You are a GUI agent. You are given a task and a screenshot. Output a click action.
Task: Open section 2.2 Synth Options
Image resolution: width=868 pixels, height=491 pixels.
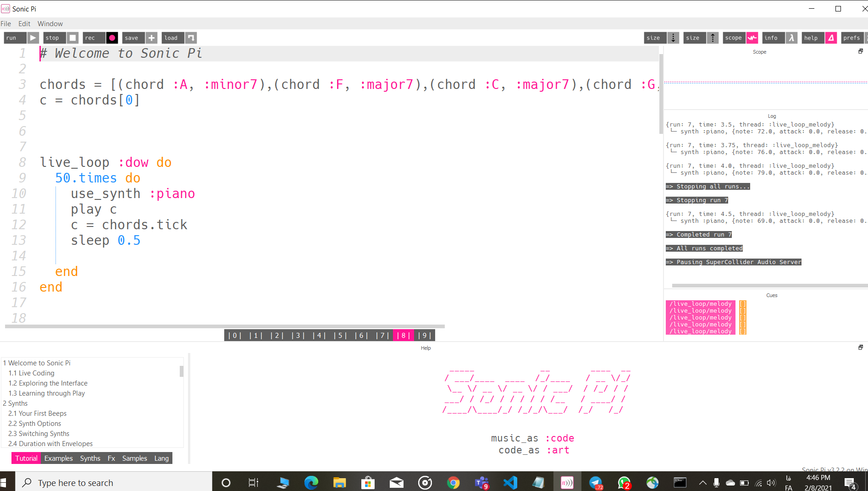coord(34,424)
